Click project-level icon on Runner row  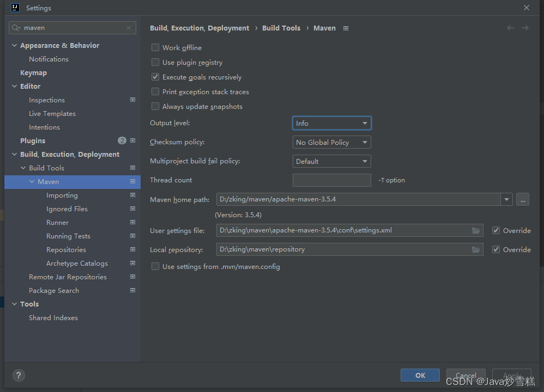point(132,222)
